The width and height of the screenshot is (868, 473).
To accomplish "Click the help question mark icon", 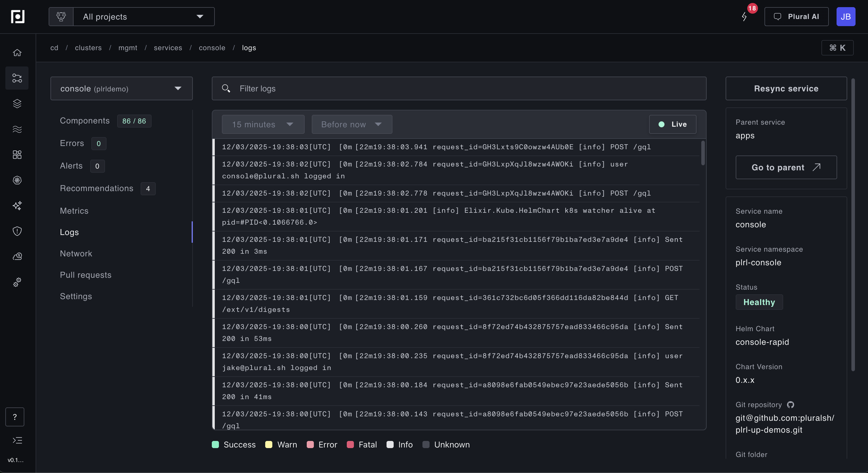I will 15,417.
